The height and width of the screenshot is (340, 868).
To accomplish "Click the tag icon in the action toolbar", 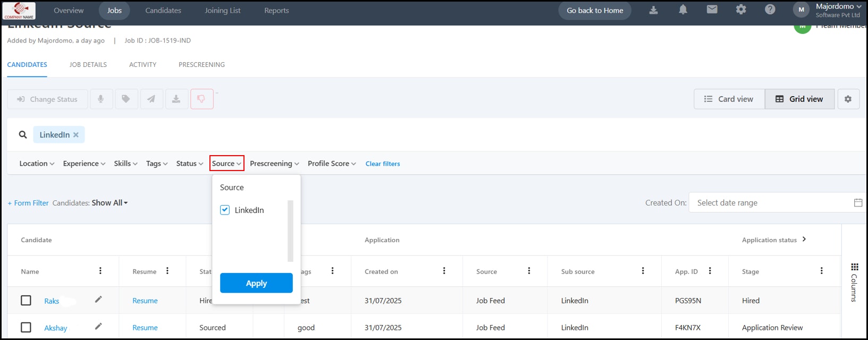I will pyautogui.click(x=126, y=99).
